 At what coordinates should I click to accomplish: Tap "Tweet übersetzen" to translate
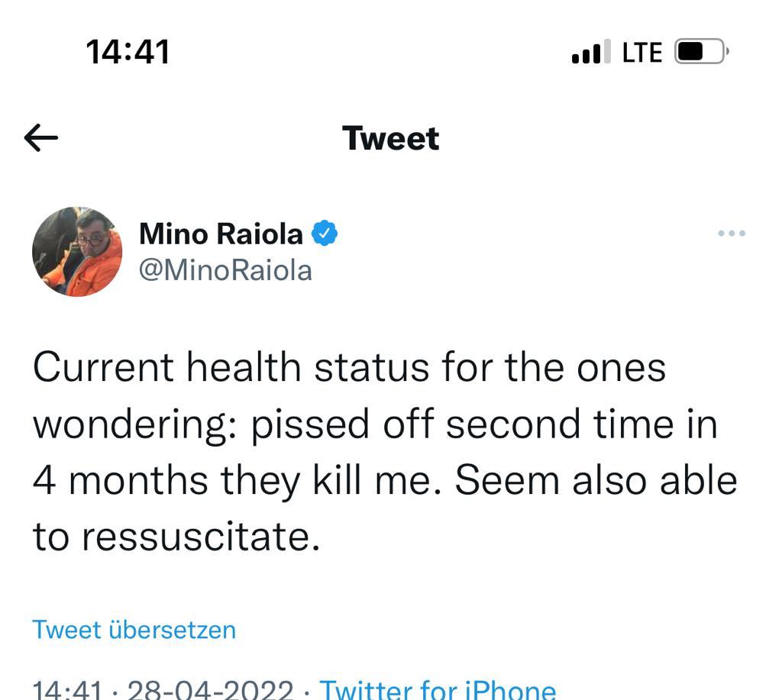click(134, 630)
